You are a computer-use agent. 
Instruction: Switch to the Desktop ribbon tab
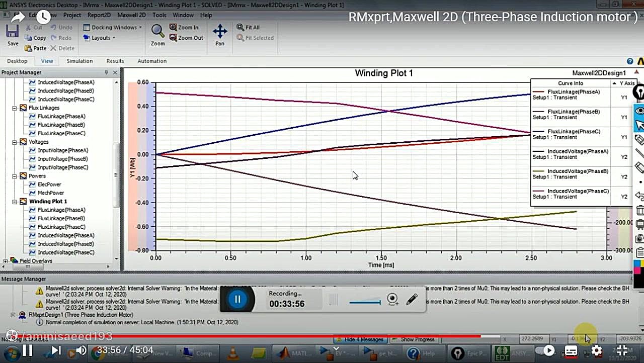click(17, 61)
